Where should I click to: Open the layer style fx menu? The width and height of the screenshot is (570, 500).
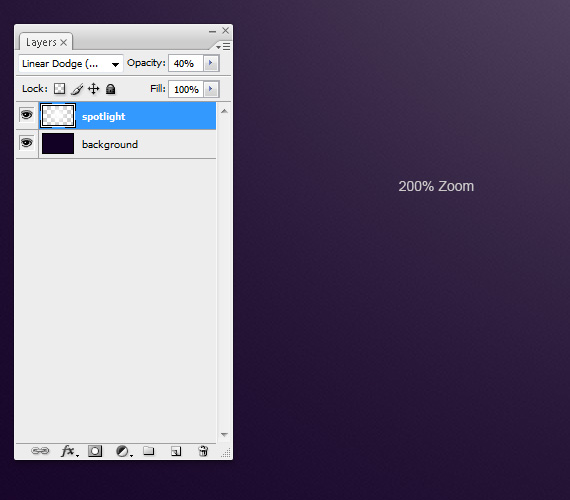click(x=69, y=451)
